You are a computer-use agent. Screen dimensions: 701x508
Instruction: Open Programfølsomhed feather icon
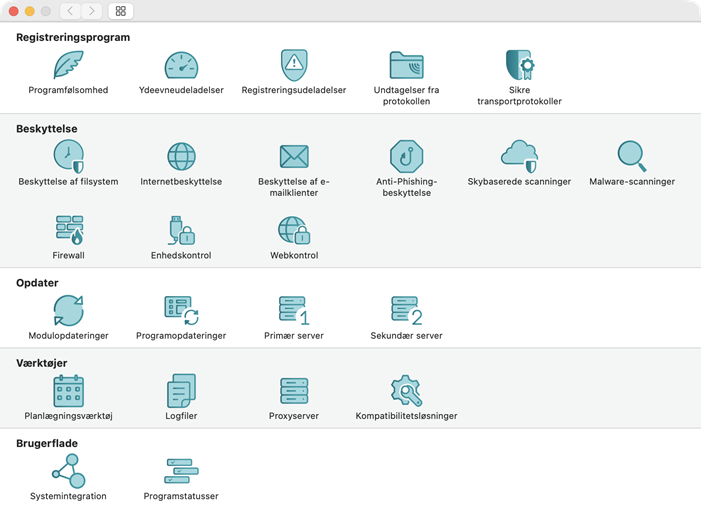click(x=68, y=65)
